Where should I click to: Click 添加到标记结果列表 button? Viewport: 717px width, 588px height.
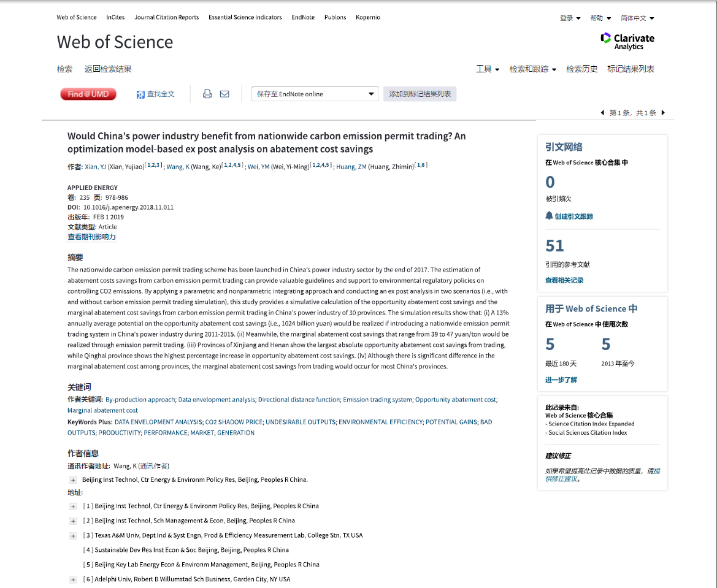coord(420,94)
